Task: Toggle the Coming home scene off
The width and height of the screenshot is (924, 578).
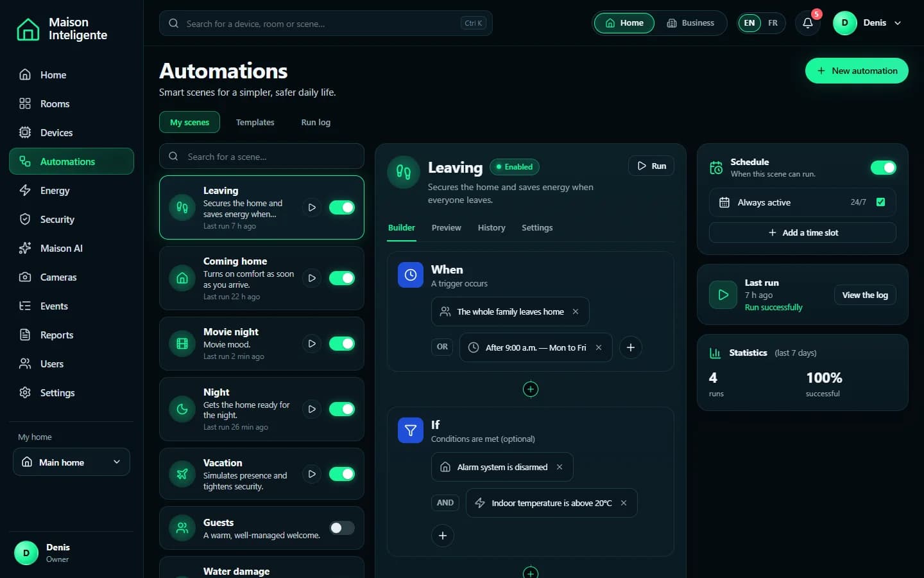Action: coord(342,278)
